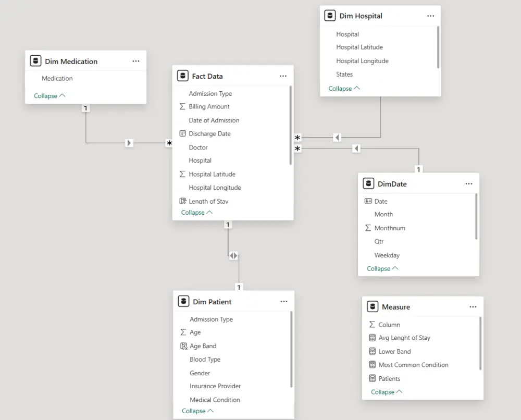The width and height of the screenshot is (521, 420).
Task: Click the calculated column icon beside Length of Stay
Action: 183,201
